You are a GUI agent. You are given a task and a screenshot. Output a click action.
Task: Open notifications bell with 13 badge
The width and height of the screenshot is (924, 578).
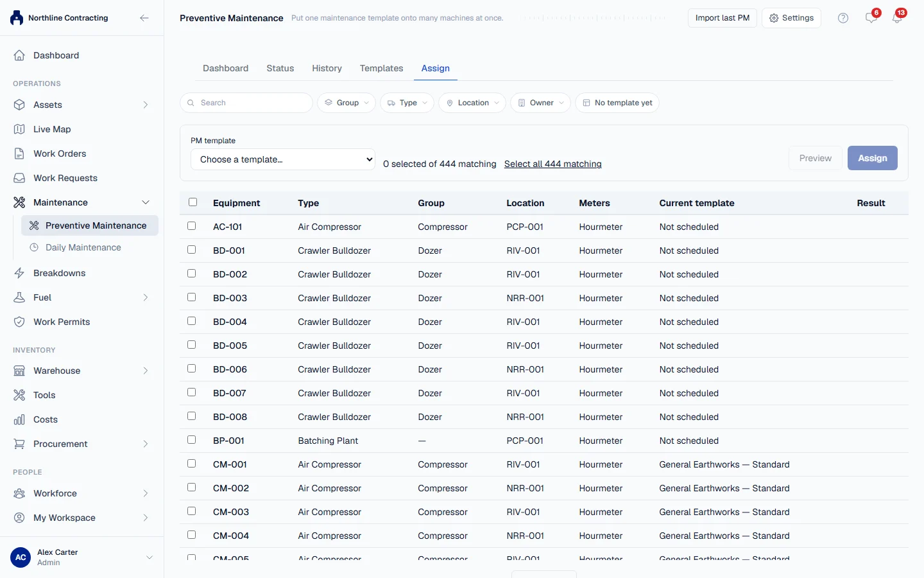coord(897,17)
